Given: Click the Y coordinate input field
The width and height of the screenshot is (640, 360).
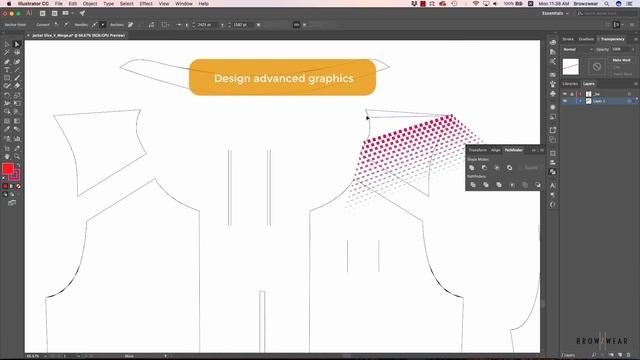Looking at the screenshot, I should coord(242,25).
